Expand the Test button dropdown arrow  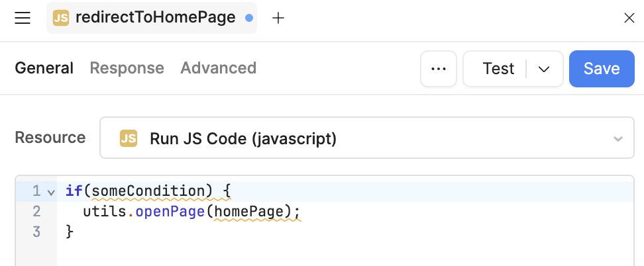pyautogui.click(x=544, y=69)
